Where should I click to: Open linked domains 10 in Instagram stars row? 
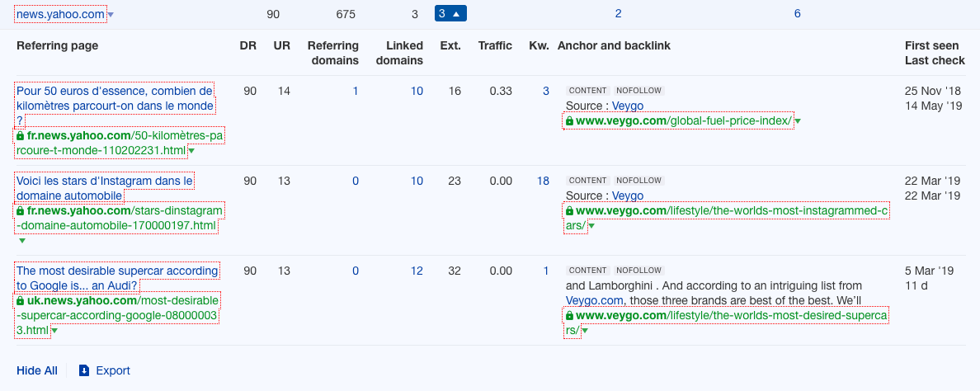[417, 181]
